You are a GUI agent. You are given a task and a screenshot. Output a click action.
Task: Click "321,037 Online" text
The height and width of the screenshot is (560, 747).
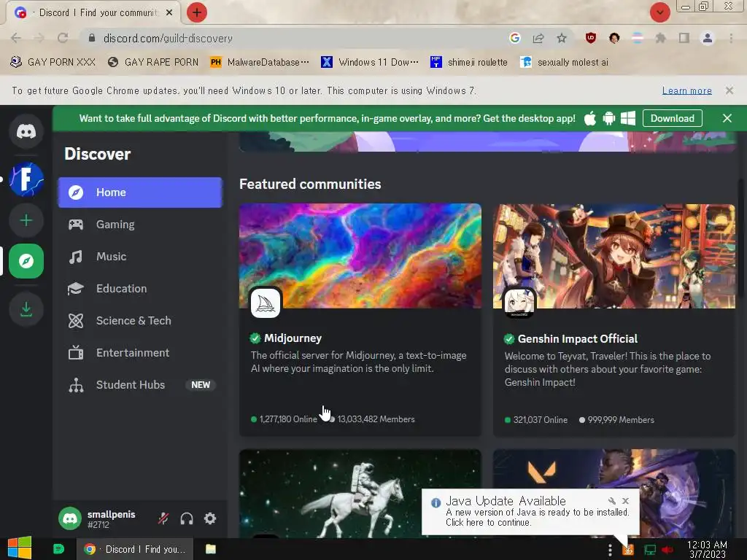point(541,420)
